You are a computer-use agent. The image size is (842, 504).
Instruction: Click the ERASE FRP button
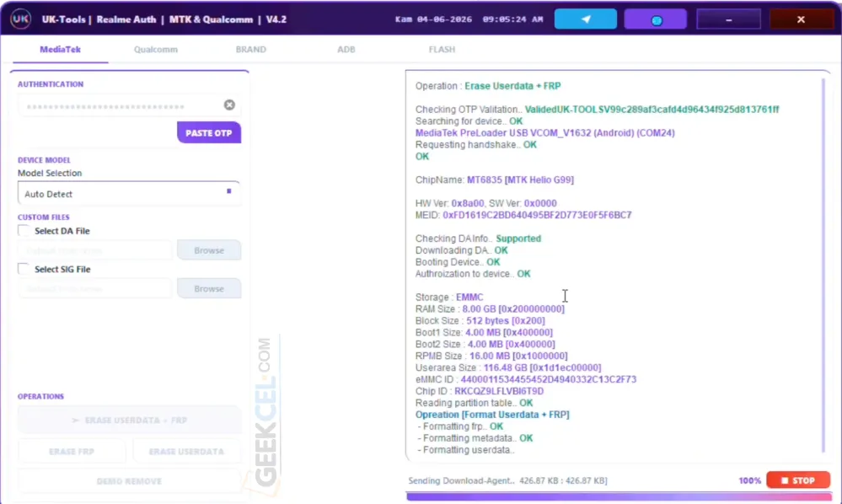pos(72,452)
